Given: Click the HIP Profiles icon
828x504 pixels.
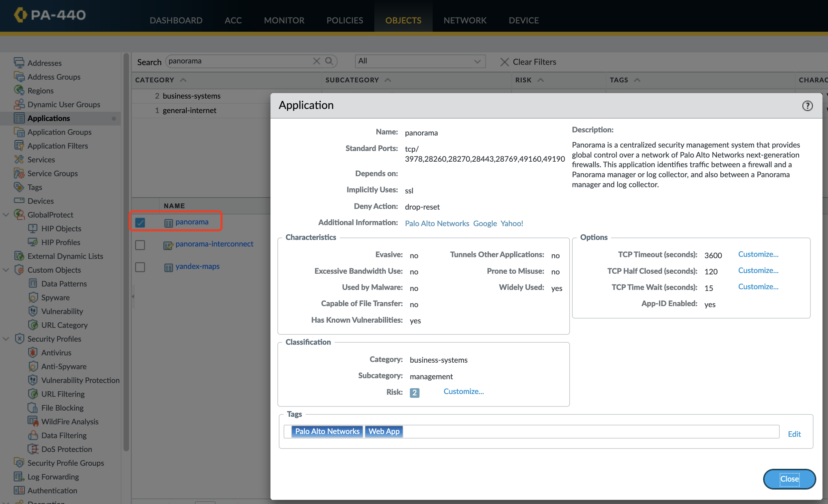Looking at the screenshot, I should click(33, 242).
